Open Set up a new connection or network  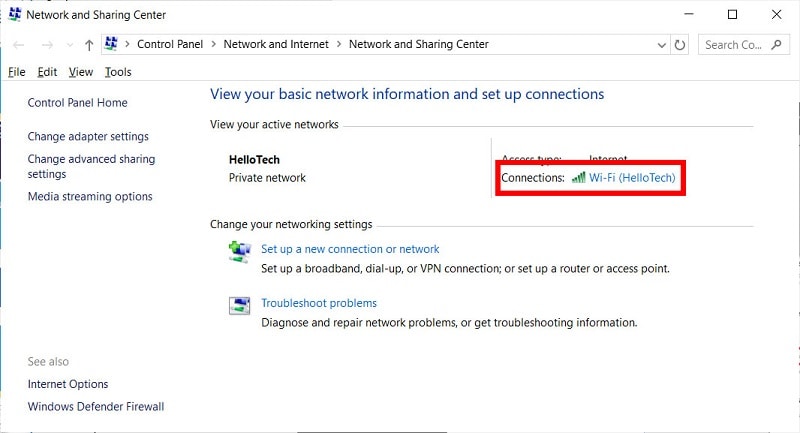click(350, 249)
